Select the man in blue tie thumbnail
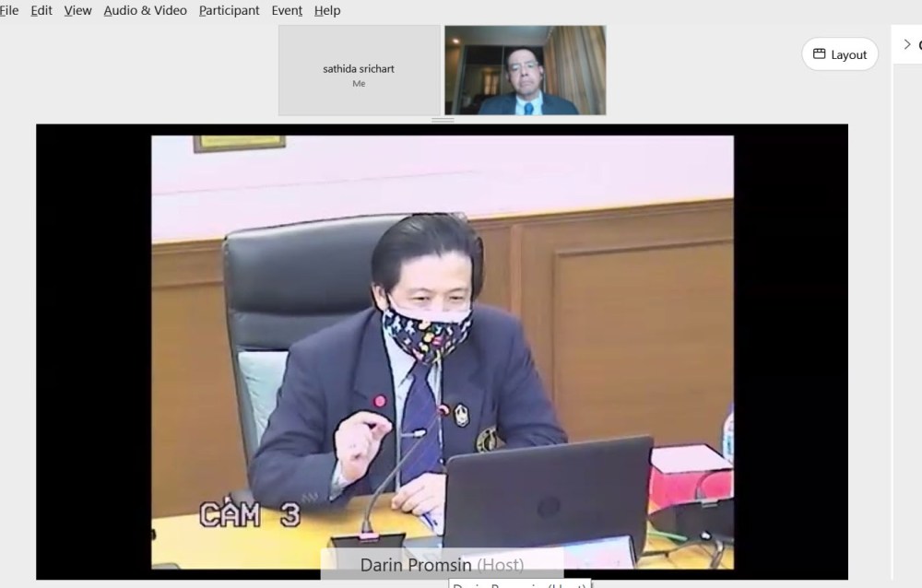The width and height of the screenshot is (922, 588). [x=525, y=70]
